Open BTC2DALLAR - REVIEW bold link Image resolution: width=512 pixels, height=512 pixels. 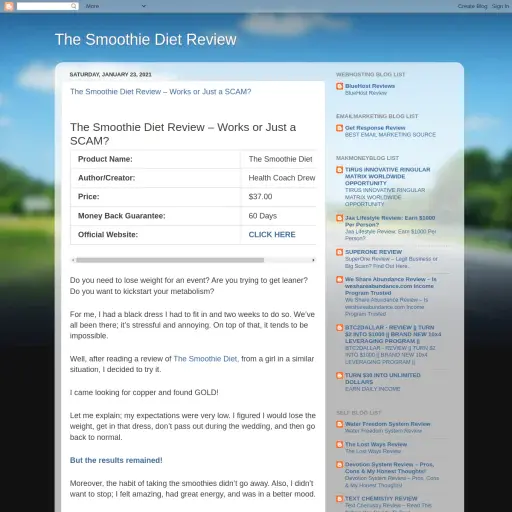[x=393, y=334]
